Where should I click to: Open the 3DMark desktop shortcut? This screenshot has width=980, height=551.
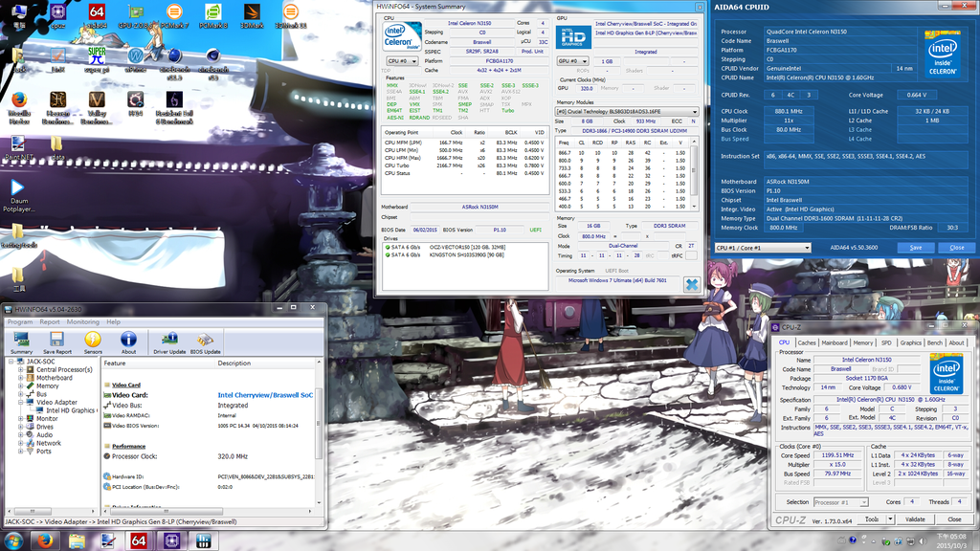point(252,16)
